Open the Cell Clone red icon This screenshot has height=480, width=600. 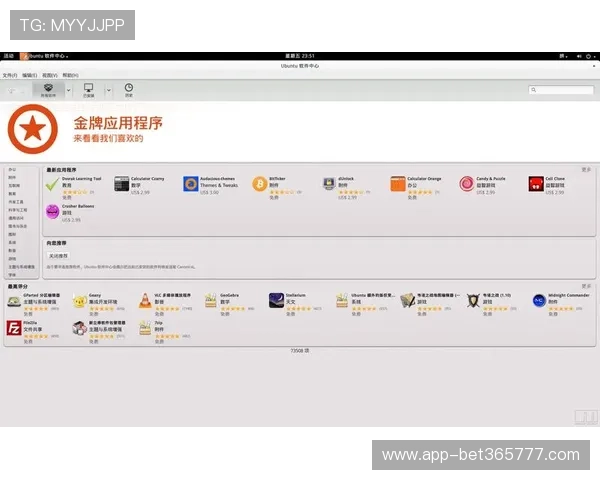(x=536, y=184)
